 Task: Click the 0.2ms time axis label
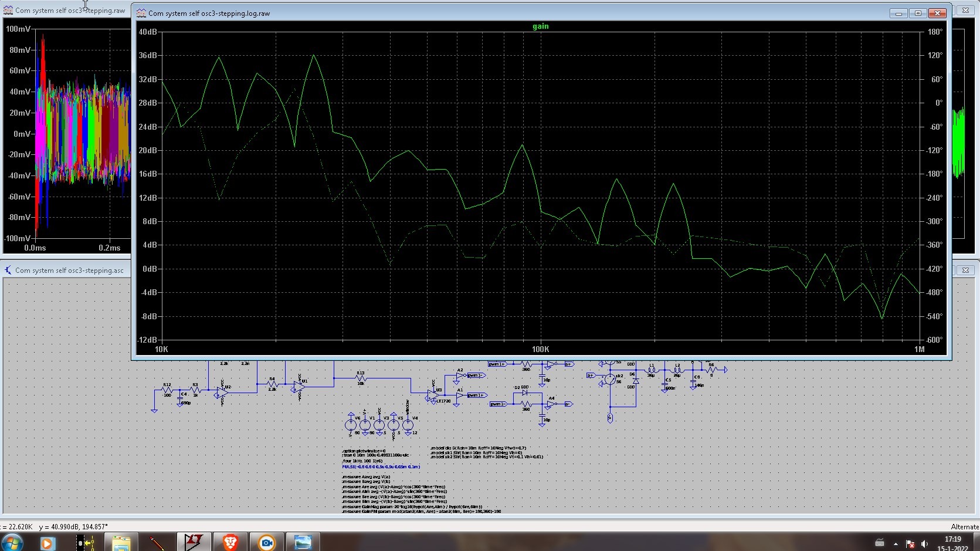coord(110,248)
